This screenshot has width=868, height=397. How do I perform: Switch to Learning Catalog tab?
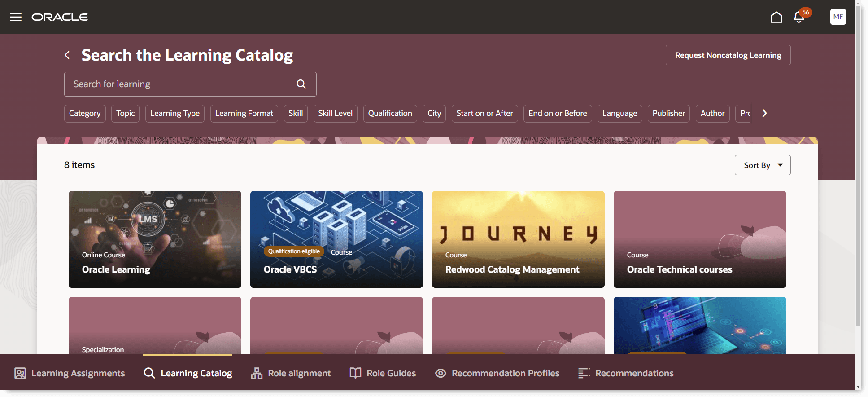tap(188, 373)
